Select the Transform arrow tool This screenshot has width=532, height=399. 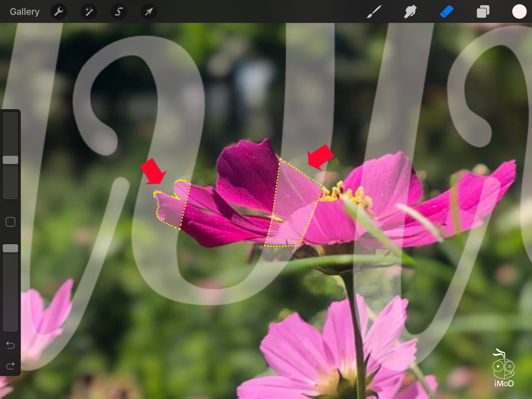click(x=148, y=11)
